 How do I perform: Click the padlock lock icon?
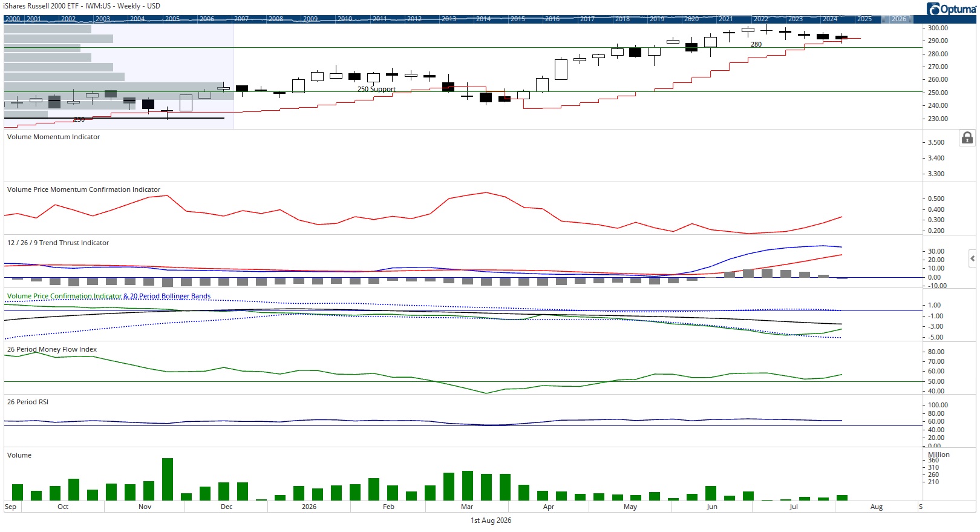click(967, 138)
